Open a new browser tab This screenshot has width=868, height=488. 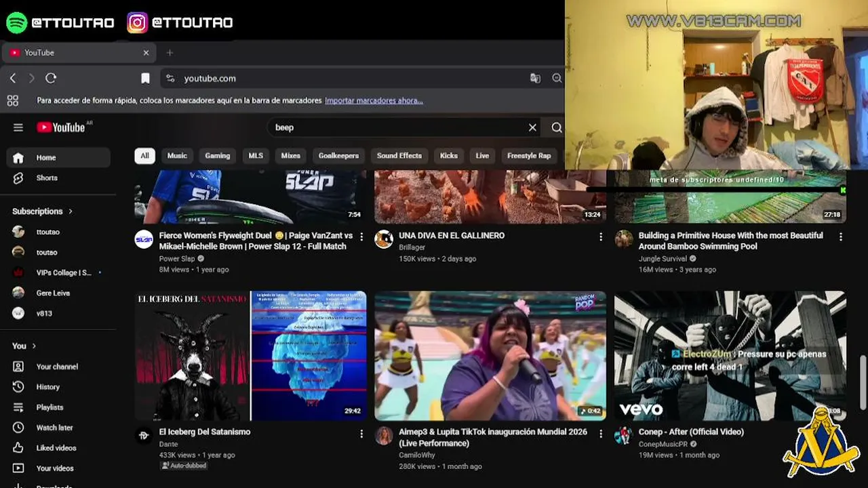170,53
